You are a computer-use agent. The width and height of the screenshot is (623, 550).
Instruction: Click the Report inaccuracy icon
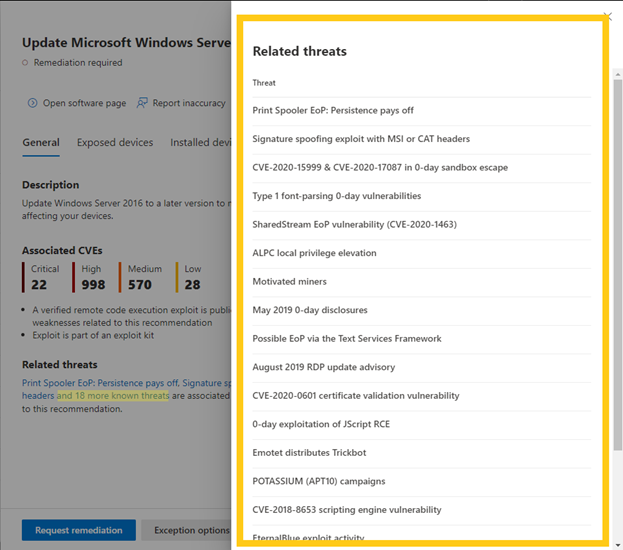143,103
